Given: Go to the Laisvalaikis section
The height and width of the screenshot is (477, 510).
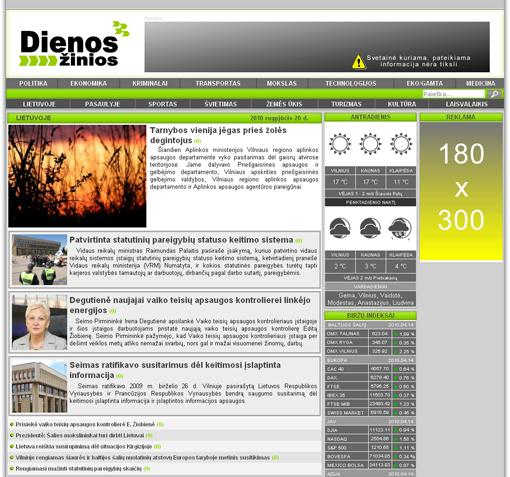Looking at the screenshot, I should click(x=466, y=104).
